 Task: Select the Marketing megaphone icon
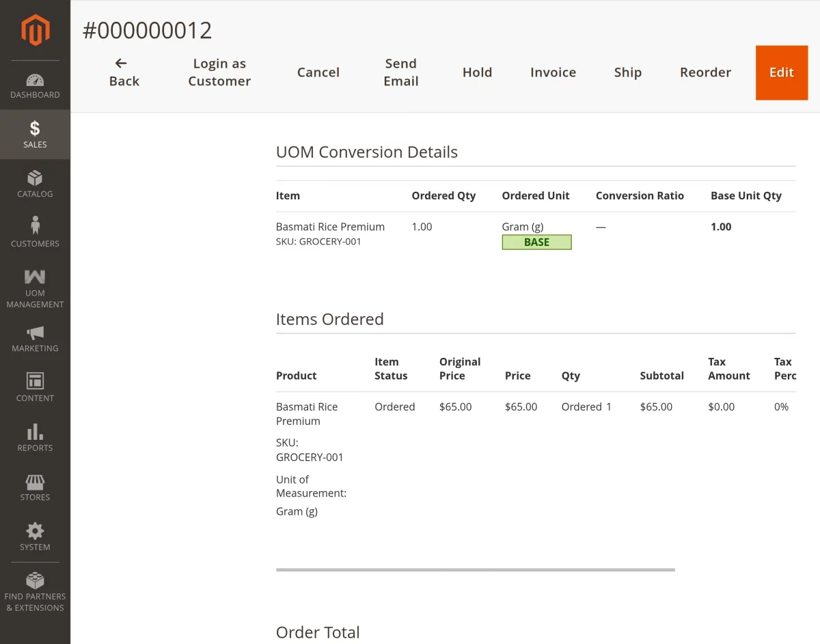click(x=35, y=332)
